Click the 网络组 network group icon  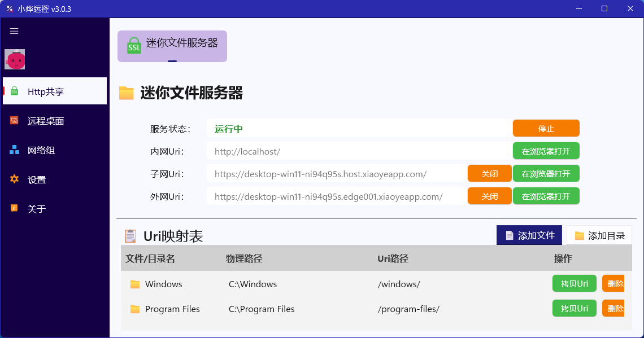tap(14, 150)
